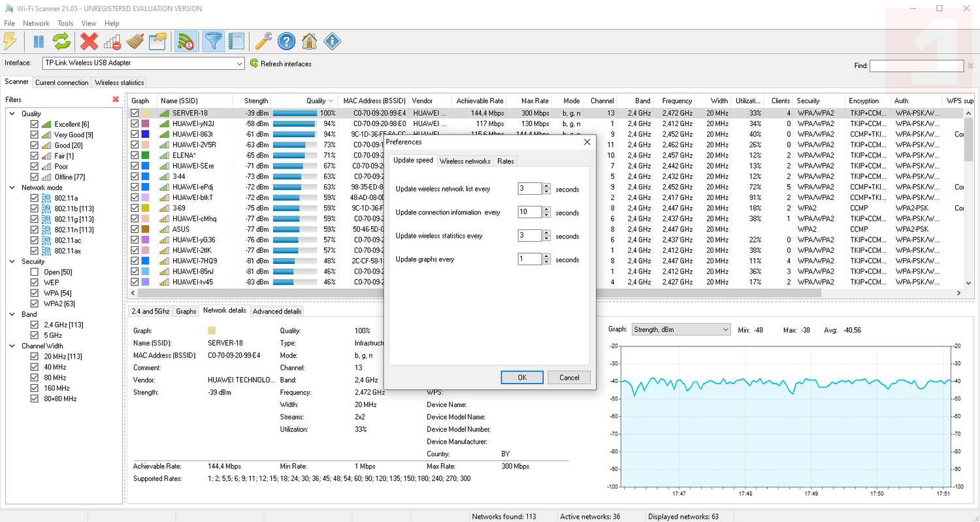Click OK in the Preferences dialog
The image size is (980, 522).
521,378
